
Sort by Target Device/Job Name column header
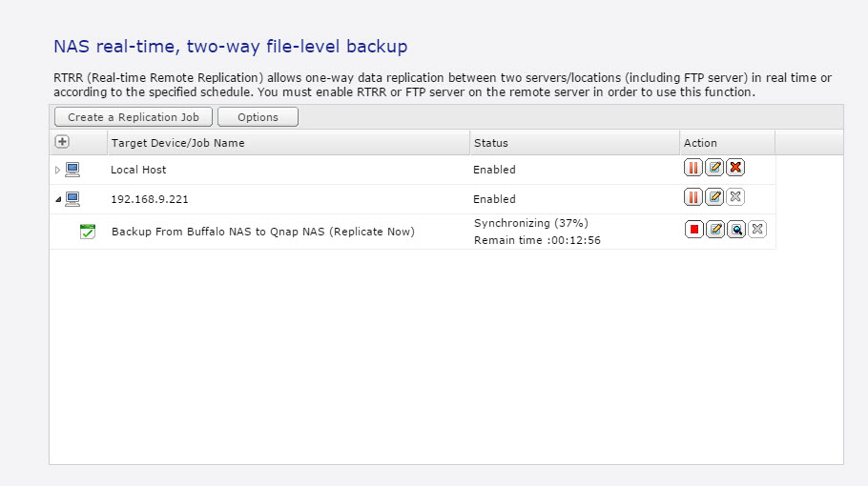177,143
